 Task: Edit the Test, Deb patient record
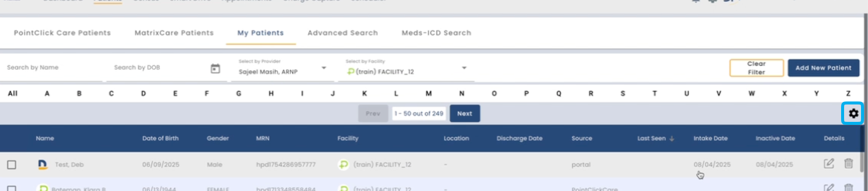tap(829, 164)
